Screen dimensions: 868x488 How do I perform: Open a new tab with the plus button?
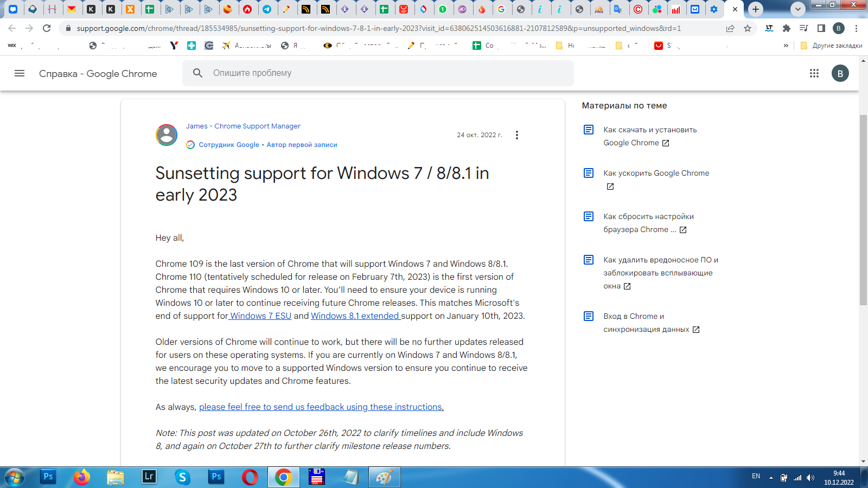pos(755,9)
